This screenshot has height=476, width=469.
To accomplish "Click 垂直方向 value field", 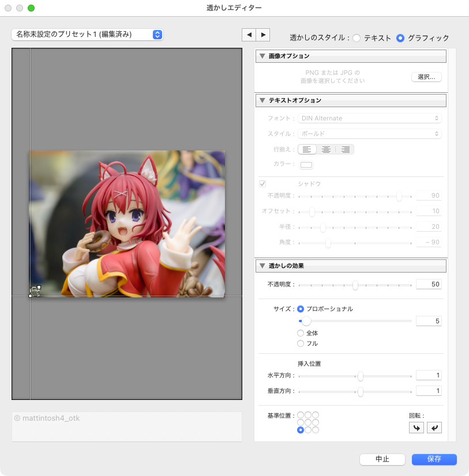I will [x=429, y=391].
